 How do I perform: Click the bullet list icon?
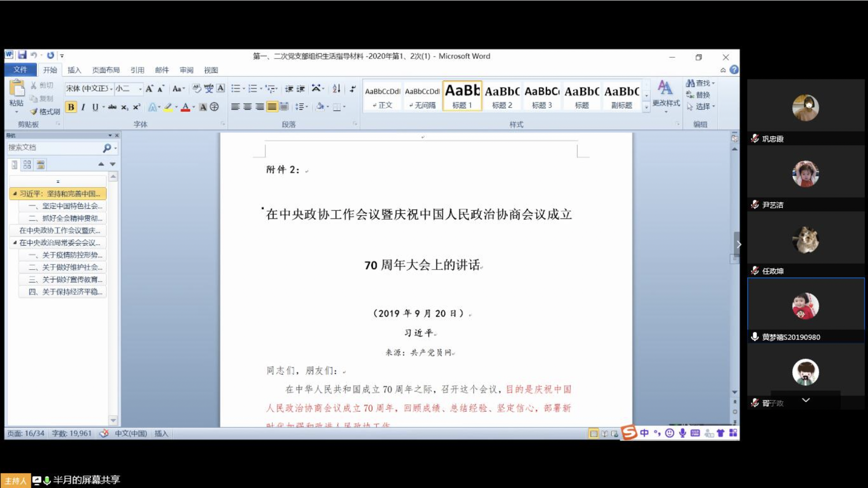236,89
